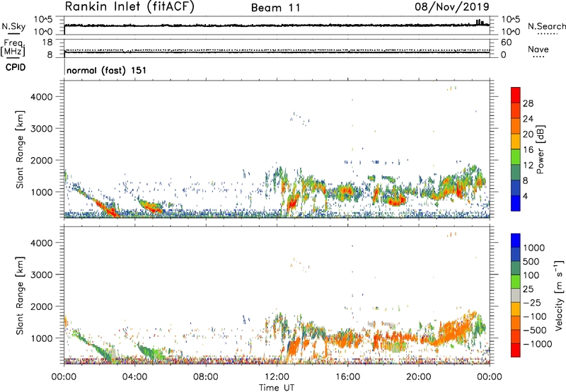566x392 pixels.
Task: Click the "04:00" time axis label
Action: (x=135, y=377)
